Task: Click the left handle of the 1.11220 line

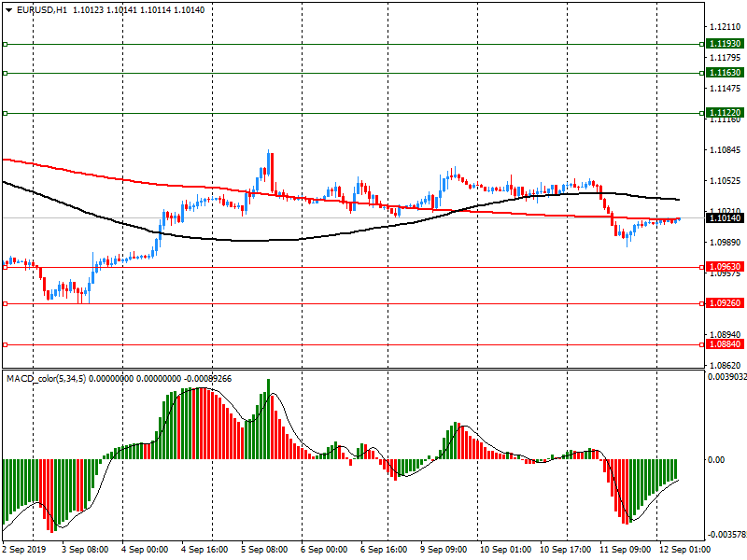Action: tap(6, 113)
